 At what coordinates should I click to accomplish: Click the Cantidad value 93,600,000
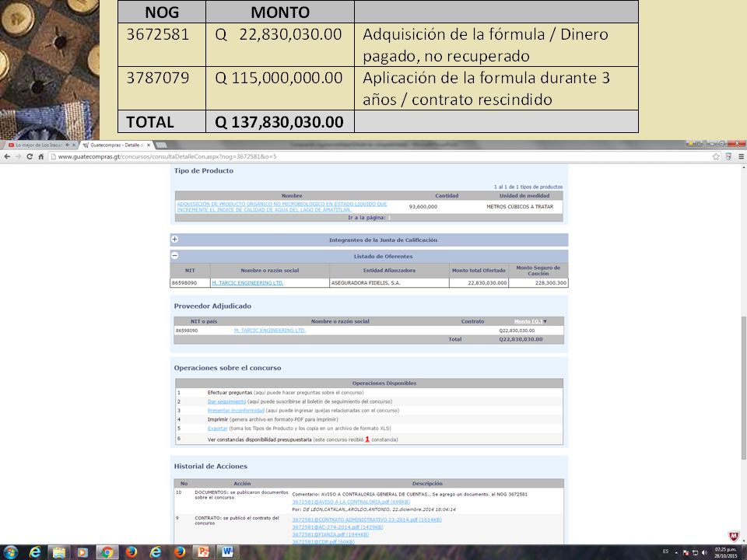[x=423, y=207]
